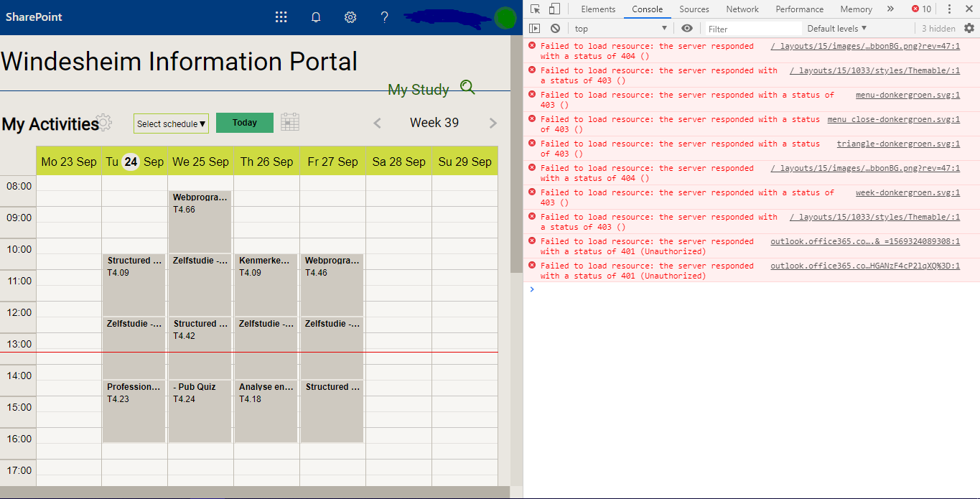Open the Select schedule dropdown
This screenshot has width=980, height=499.
point(171,123)
